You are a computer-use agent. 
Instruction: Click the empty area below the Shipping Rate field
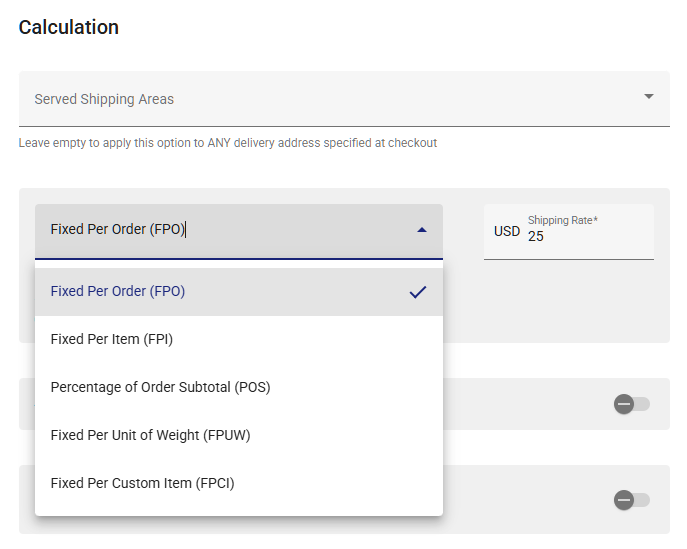[568, 300]
